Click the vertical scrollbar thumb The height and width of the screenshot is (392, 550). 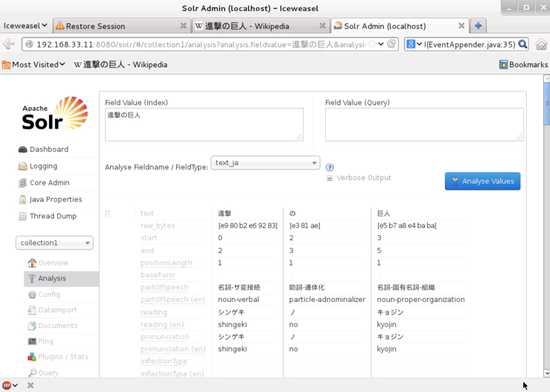[547, 103]
